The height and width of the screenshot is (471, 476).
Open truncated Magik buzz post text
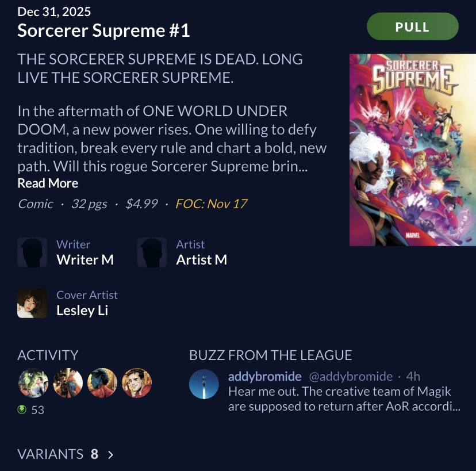pyautogui.click(x=344, y=399)
